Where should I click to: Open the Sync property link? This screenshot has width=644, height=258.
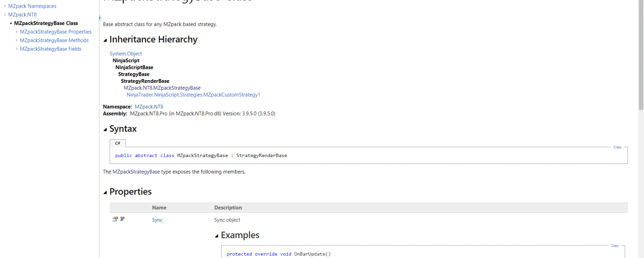tap(157, 220)
